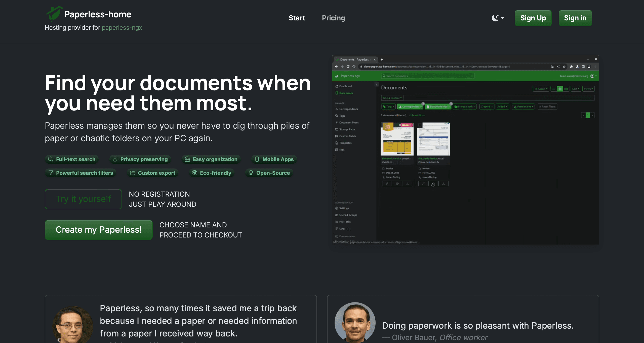
Task: Switch to the list view icon
Action: coord(554,89)
